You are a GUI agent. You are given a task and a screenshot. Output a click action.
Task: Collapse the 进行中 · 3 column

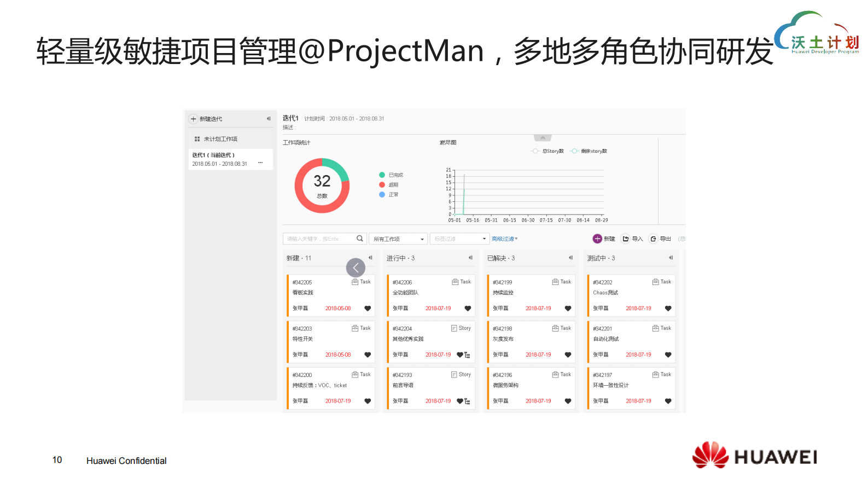(470, 258)
